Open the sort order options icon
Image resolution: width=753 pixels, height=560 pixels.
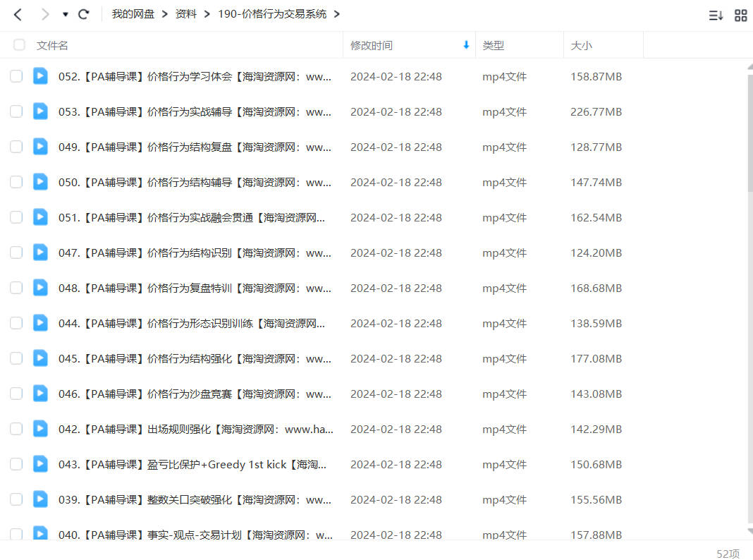pyautogui.click(x=716, y=16)
